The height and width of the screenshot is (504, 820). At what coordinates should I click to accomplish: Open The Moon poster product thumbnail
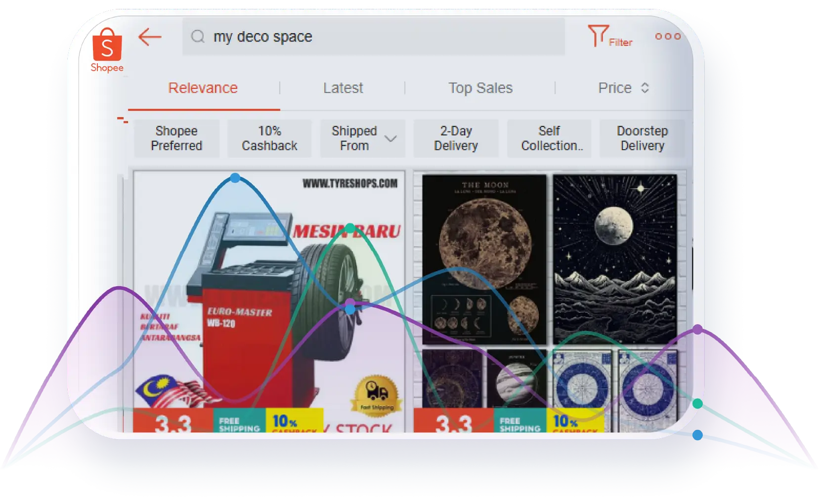pos(484,259)
